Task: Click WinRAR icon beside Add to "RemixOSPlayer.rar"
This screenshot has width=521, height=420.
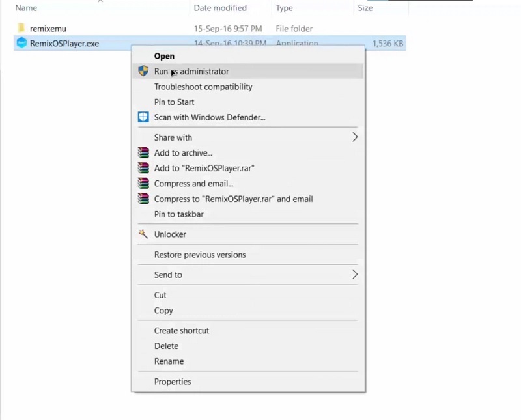Action: click(143, 168)
